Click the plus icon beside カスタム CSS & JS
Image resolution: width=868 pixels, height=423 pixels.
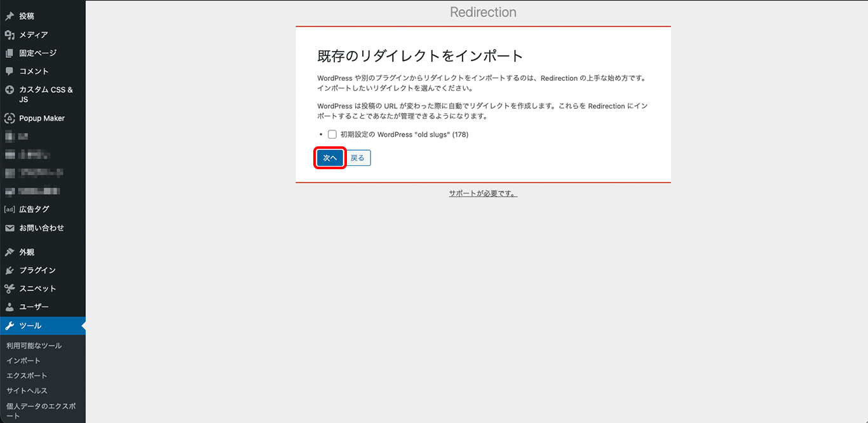click(10, 90)
